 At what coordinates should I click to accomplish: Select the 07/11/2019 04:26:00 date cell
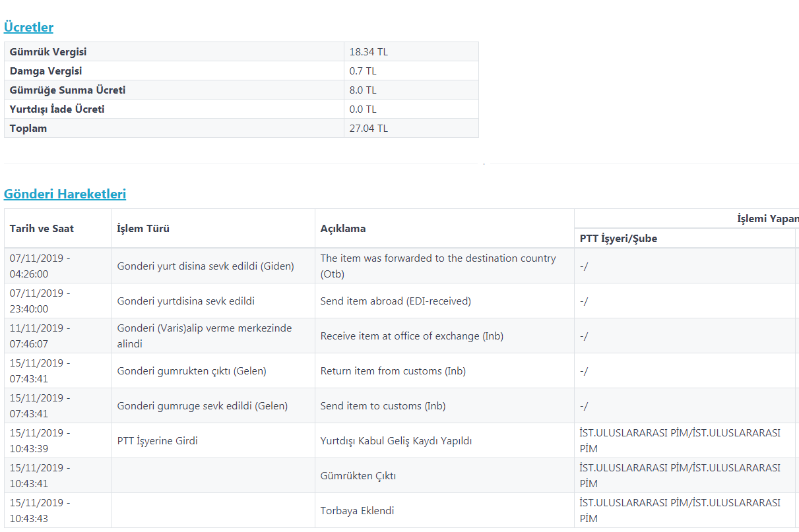click(x=39, y=266)
